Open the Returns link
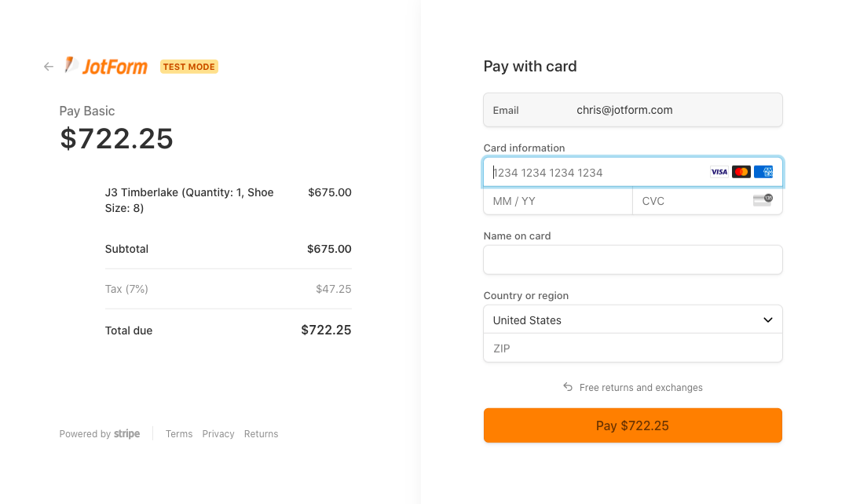The height and width of the screenshot is (504, 849). 261,434
